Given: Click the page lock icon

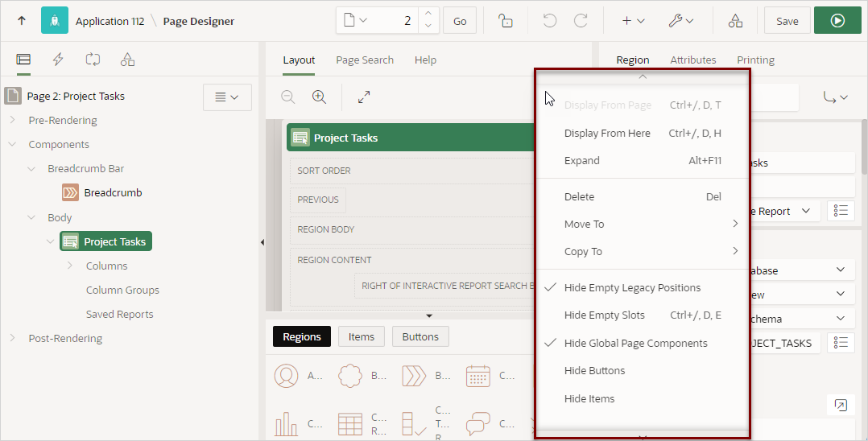Looking at the screenshot, I should pos(506,21).
